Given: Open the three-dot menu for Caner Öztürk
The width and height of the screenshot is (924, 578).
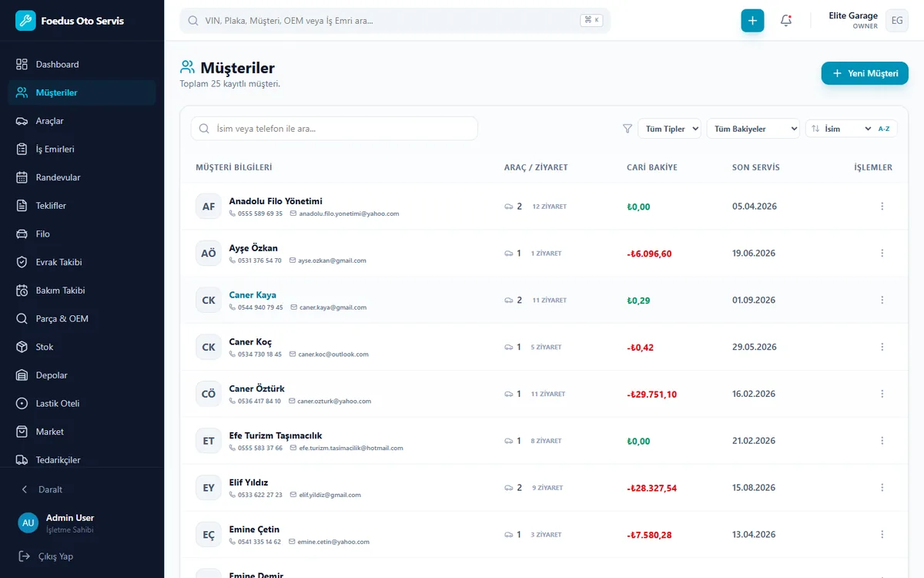Looking at the screenshot, I should [x=882, y=394].
